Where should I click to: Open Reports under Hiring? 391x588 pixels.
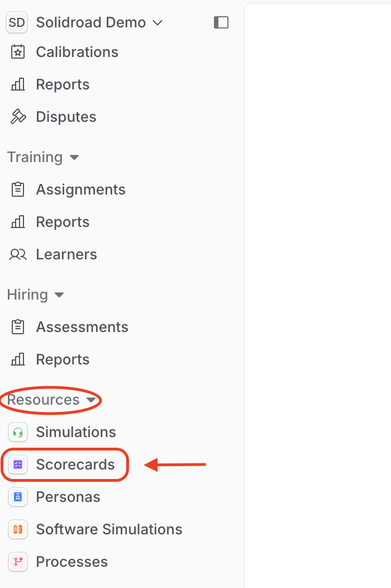[x=63, y=359]
